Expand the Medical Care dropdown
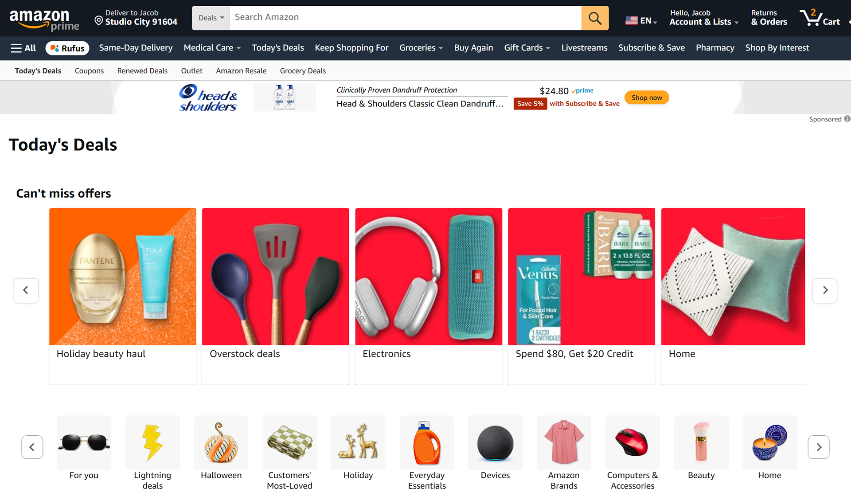The height and width of the screenshot is (504, 851). tap(212, 48)
